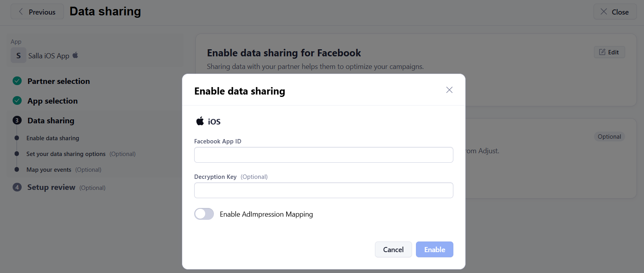The height and width of the screenshot is (273, 644).
Task: Click the step 3 Data sharing number icon
Action: point(17,121)
